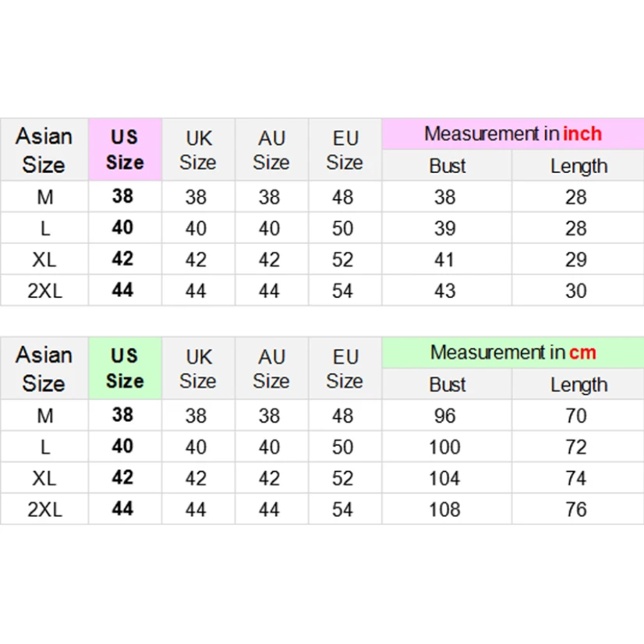Select Length column header in cm table

[x=578, y=384]
